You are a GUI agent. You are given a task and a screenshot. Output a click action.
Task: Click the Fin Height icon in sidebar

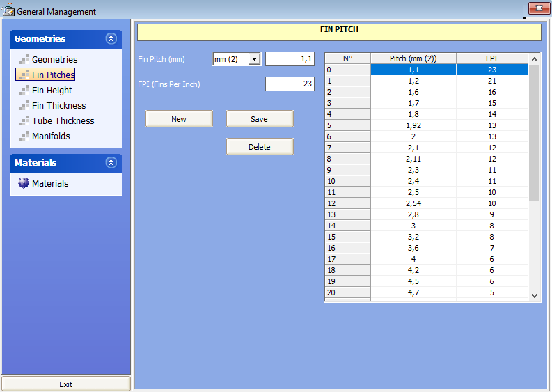pos(24,91)
